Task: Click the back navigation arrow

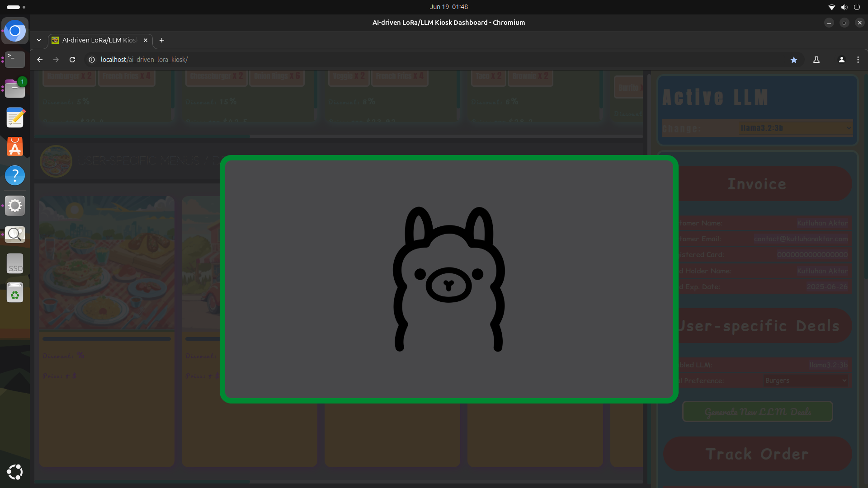Action: (40, 60)
